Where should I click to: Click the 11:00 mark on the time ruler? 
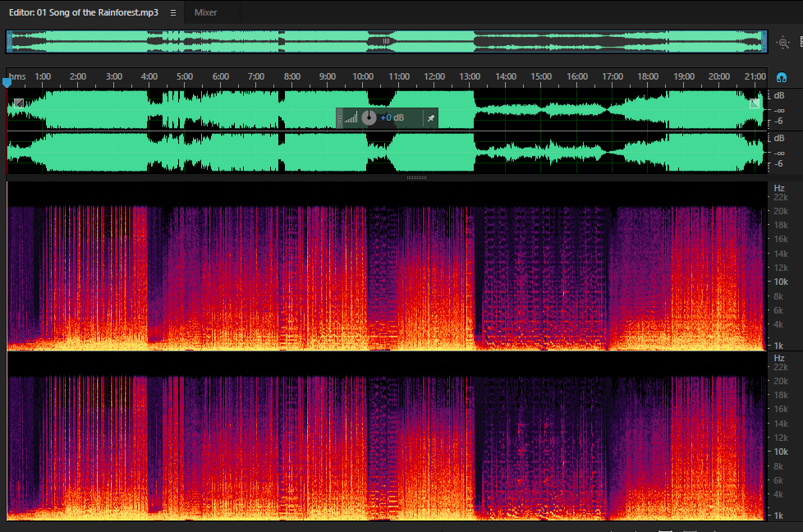coord(399,76)
